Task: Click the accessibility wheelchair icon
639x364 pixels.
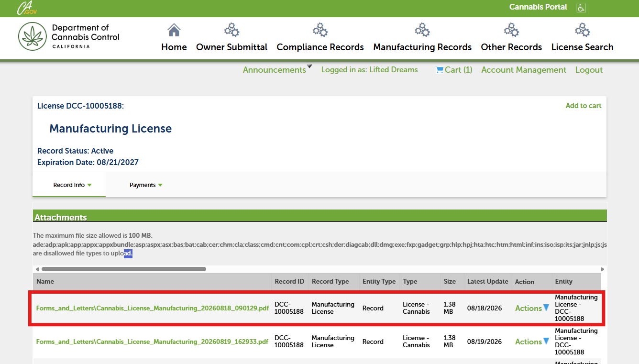Action: tap(581, 8)
